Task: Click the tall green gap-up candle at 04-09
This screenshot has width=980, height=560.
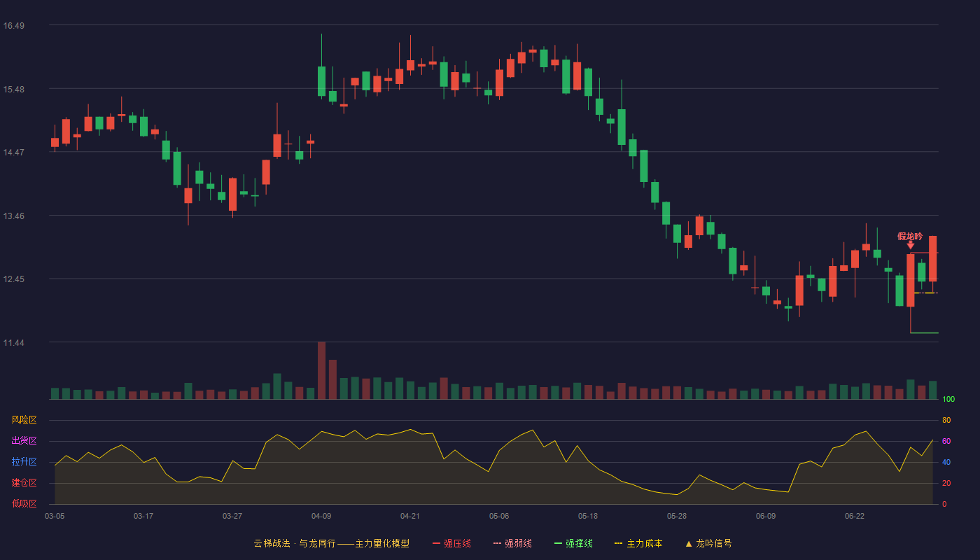Action: coord(321,81)
